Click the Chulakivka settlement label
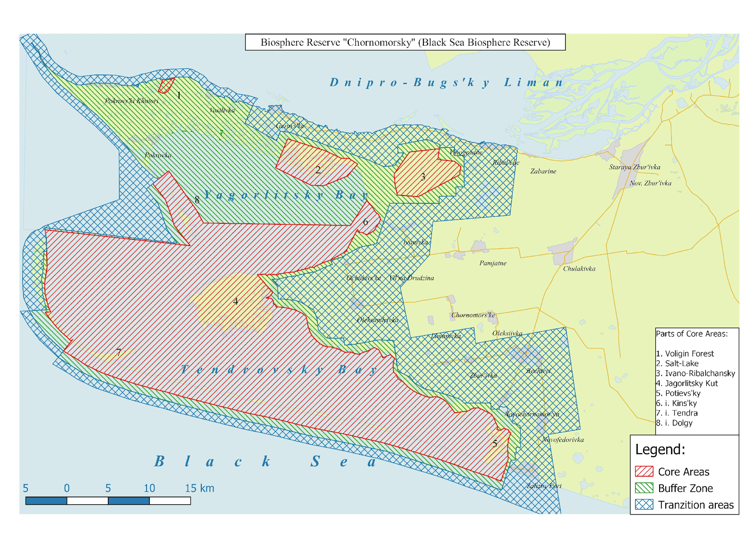 [579, 269]
